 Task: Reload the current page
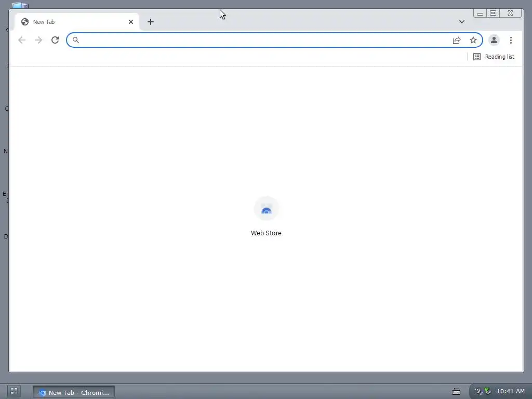pyautogui.click(x=55, y=40)
